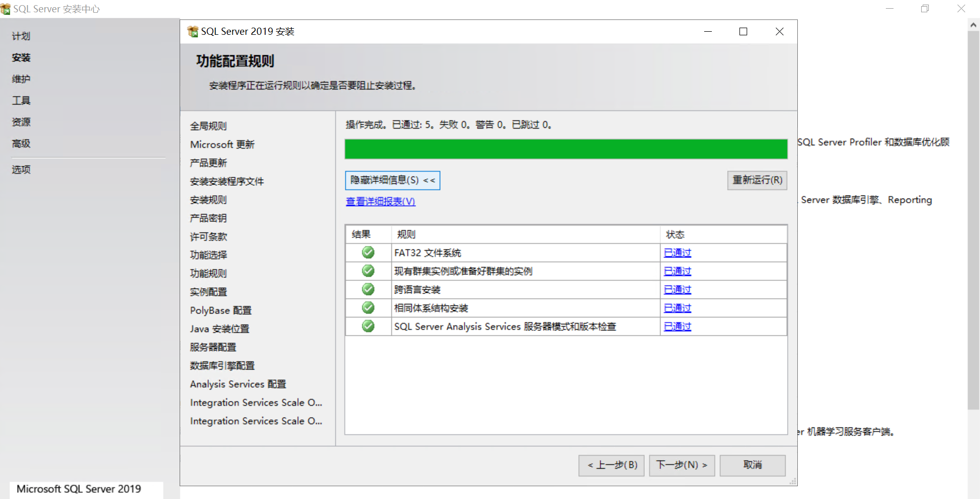Click the 重新运行(R) button
The height and width of the screenshot is (499, 980).
point(757,180)
